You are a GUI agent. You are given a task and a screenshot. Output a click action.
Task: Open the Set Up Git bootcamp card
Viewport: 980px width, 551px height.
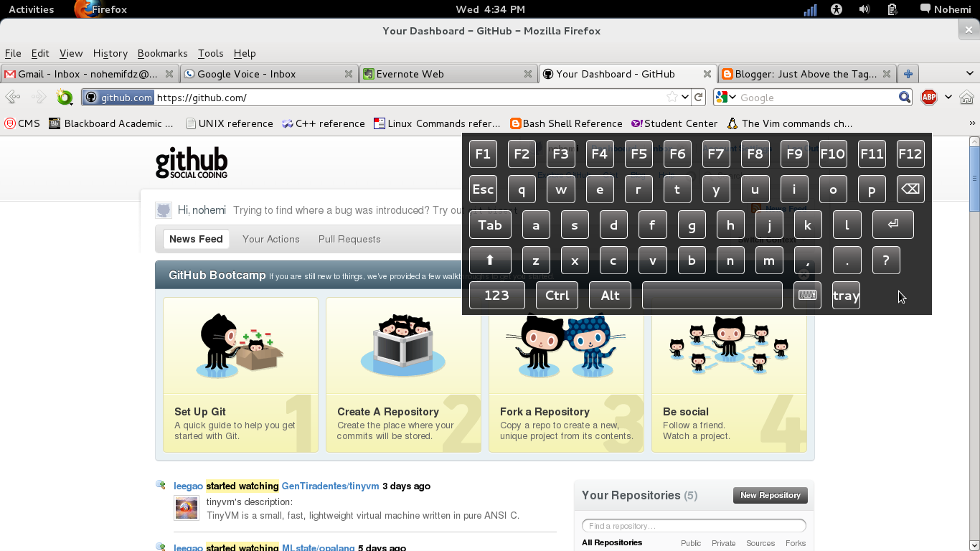(240, 375)
